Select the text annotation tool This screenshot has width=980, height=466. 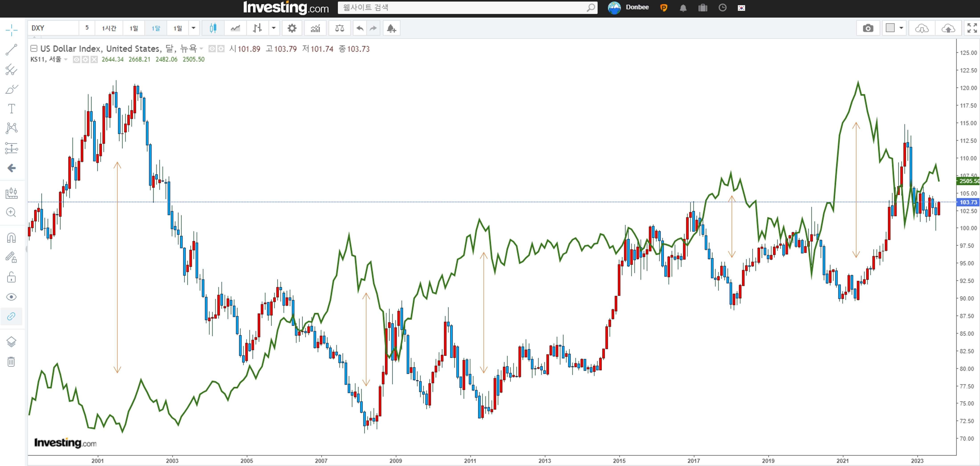tap(11, 109)
